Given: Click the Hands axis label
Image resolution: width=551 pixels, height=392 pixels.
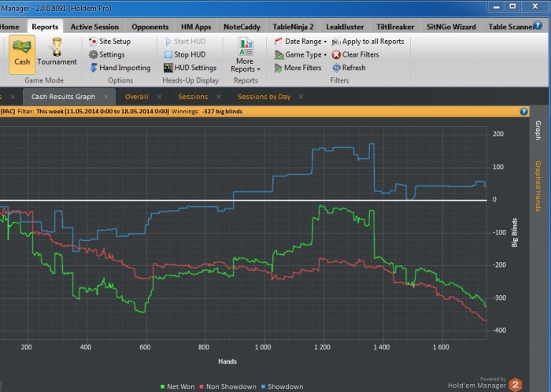Looking at the screenshot, I should (227, 361).
